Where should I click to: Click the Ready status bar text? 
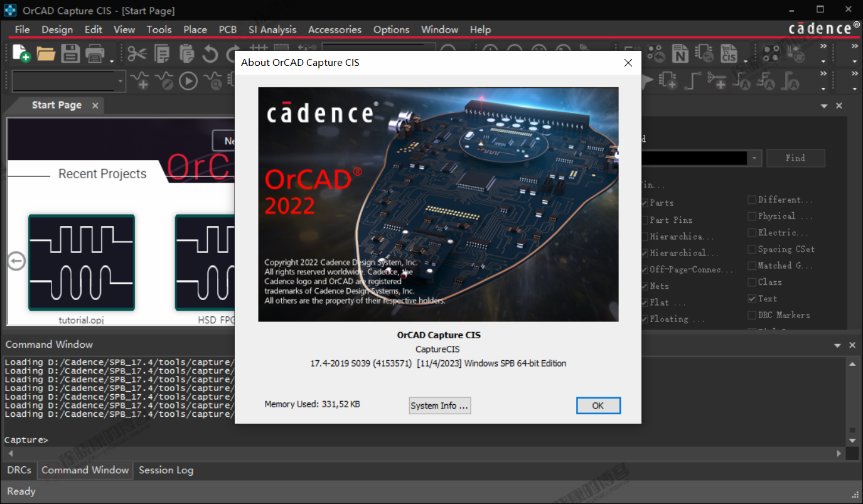point(21,491)
